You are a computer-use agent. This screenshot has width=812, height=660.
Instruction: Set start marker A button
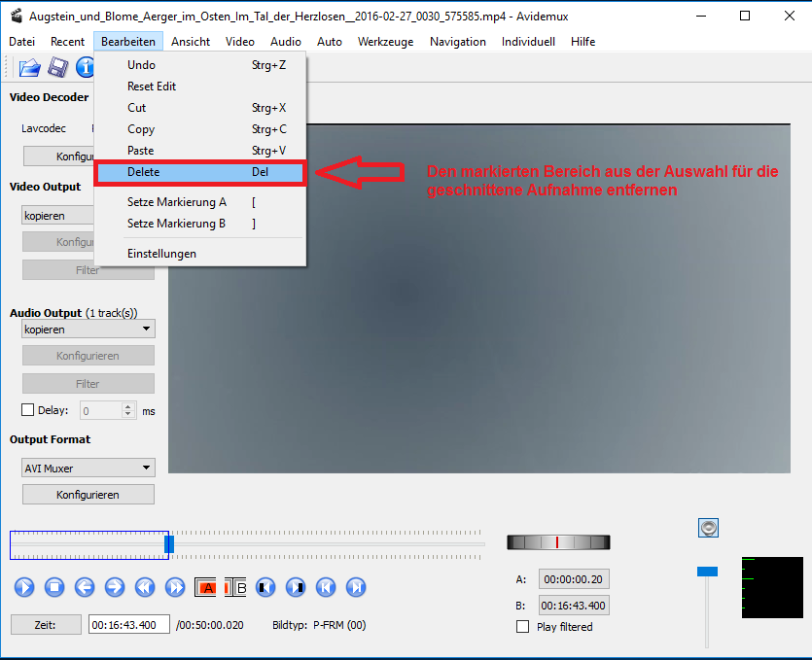[206, 587]
